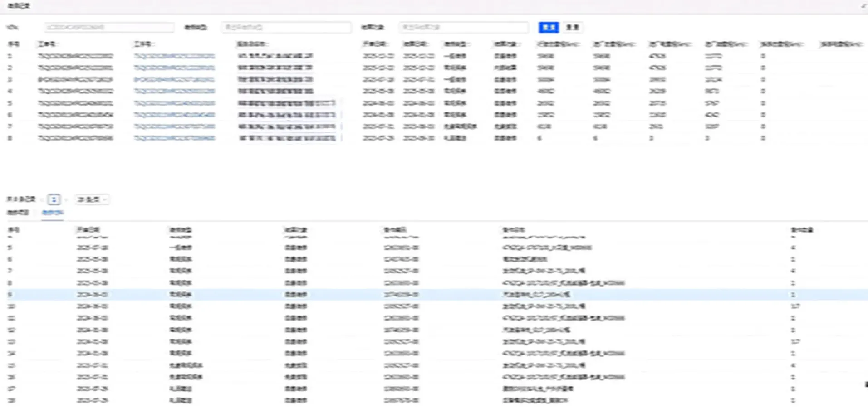Viewport: 868px width, 408px height.
Task: Open the blue link in row 3
Action: tap(174, 79)
